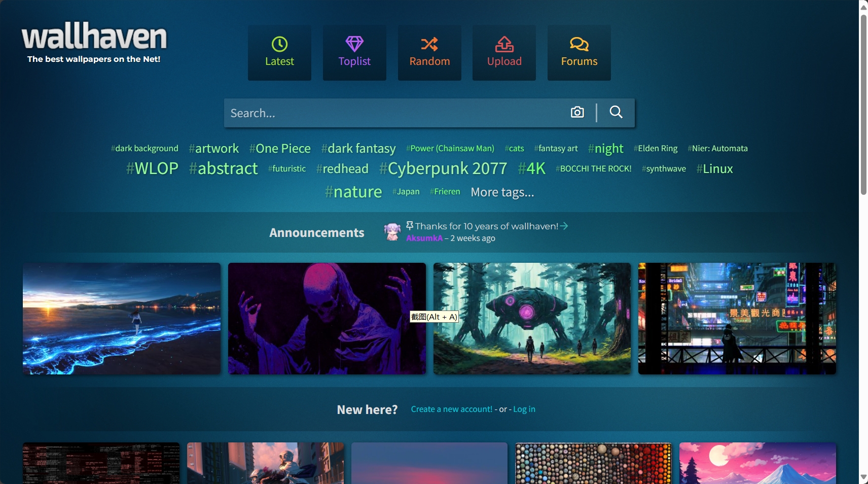Open Forums via speech bubbles icon

click(x=579, y=44)
